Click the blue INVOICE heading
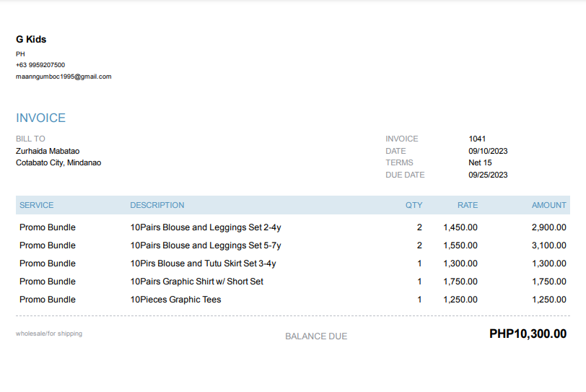The image size is (586, 392). [x=41, y=118]
